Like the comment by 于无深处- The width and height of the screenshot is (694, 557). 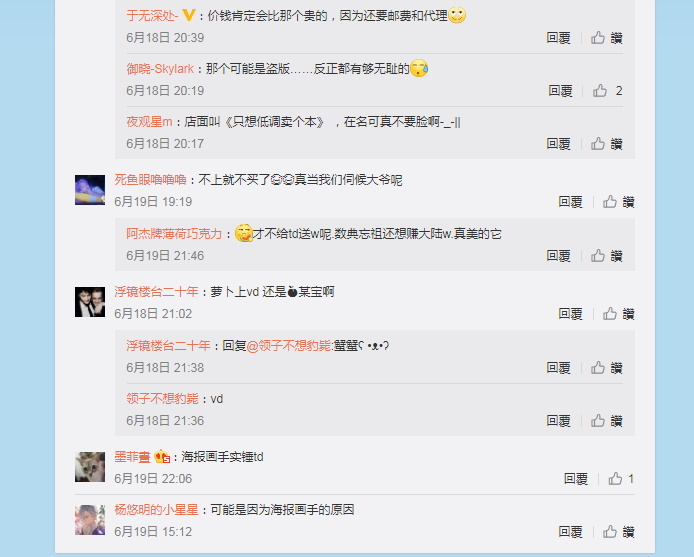coord(606,38)
